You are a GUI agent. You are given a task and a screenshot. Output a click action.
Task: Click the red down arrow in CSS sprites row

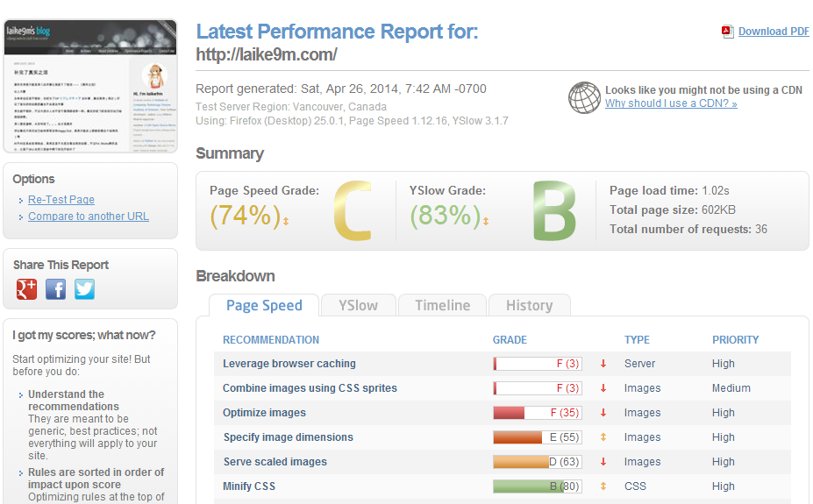(x=603, y=388)
